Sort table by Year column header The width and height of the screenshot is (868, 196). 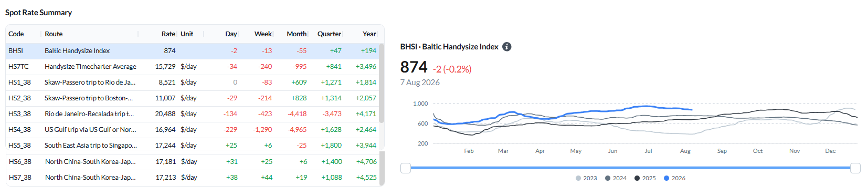click(369, 34)
